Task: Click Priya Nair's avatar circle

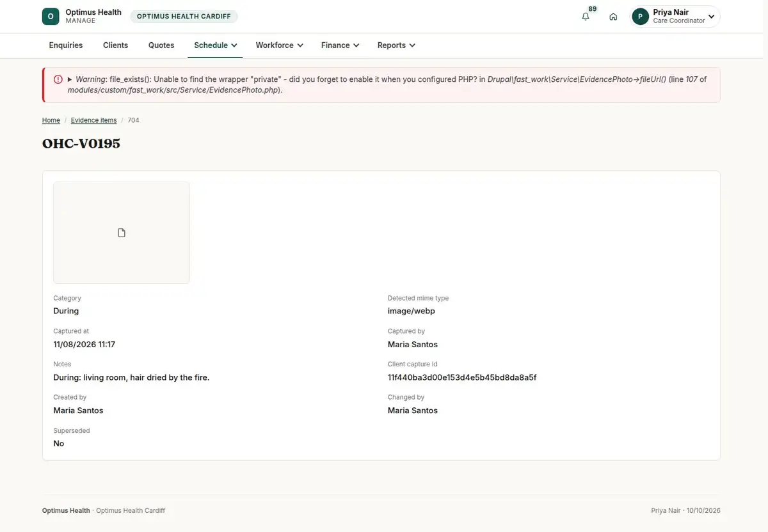Action: click(641, 17)
